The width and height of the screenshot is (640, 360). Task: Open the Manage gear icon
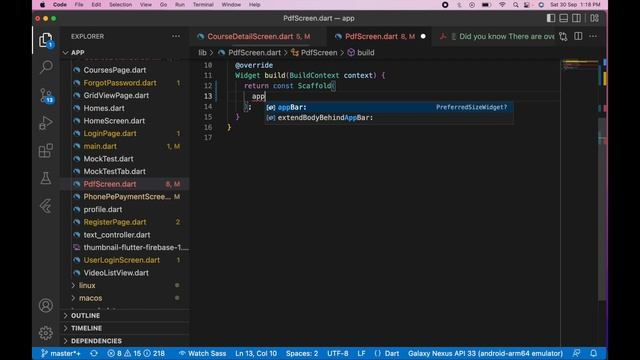coord(46,333)
